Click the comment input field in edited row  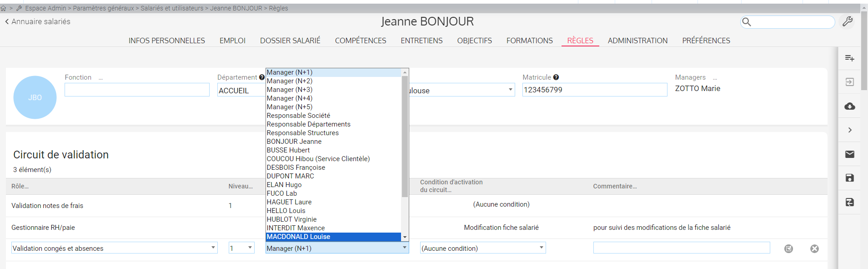pyautogui.click(x=682, y=248)
